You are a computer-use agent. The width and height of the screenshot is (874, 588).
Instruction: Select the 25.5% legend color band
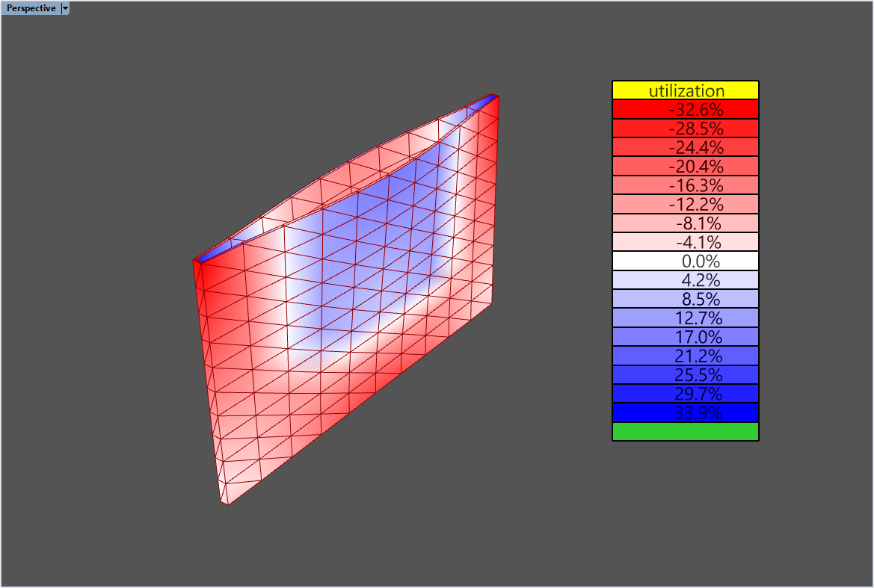point(685,375)
